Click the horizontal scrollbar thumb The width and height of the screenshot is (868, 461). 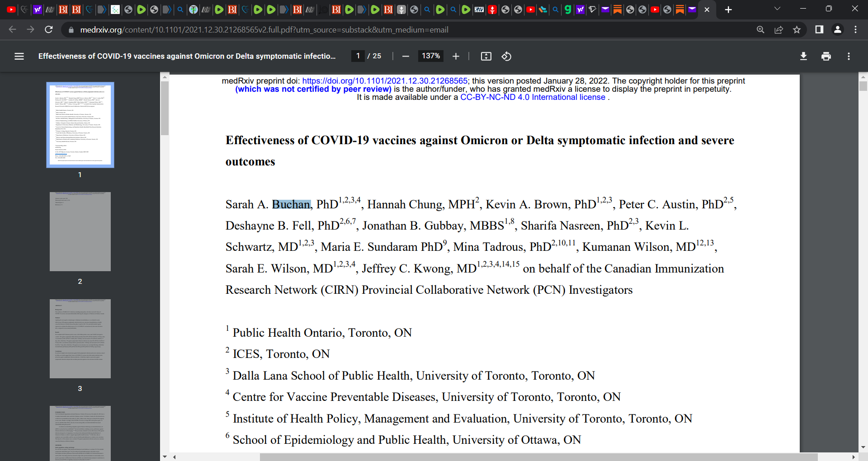(538, 457)
